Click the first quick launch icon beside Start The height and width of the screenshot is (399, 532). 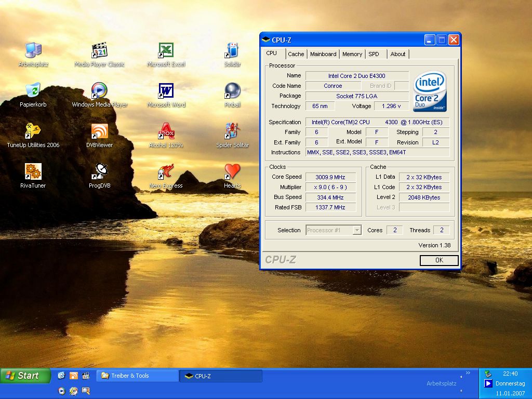[x=61, y=375]
